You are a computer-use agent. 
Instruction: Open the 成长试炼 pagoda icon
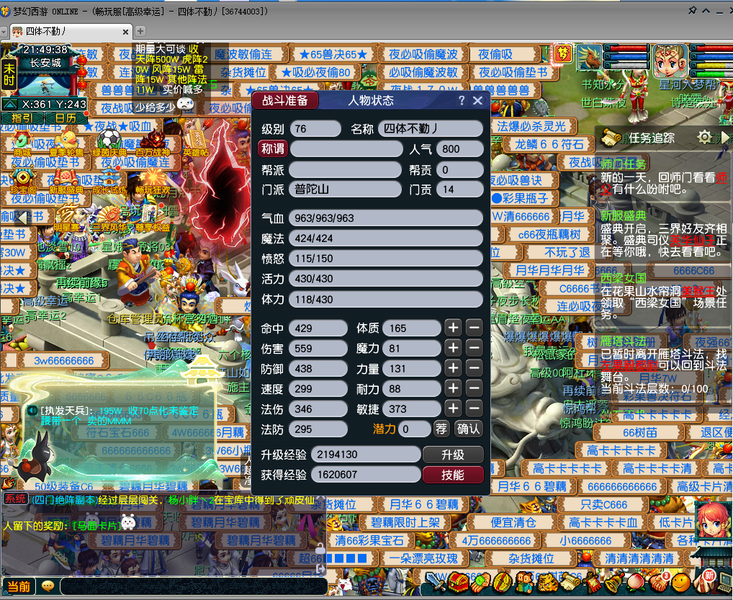pos(108,178)
